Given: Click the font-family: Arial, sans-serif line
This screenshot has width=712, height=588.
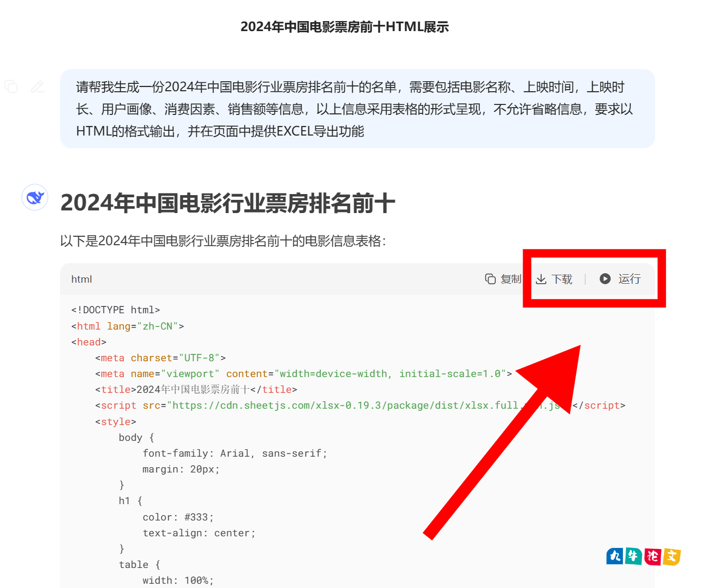Looking at the screenshot, I should [x=235, y=454].
